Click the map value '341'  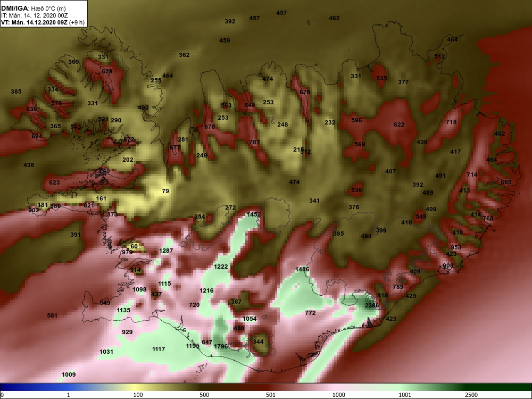point(314,201)
